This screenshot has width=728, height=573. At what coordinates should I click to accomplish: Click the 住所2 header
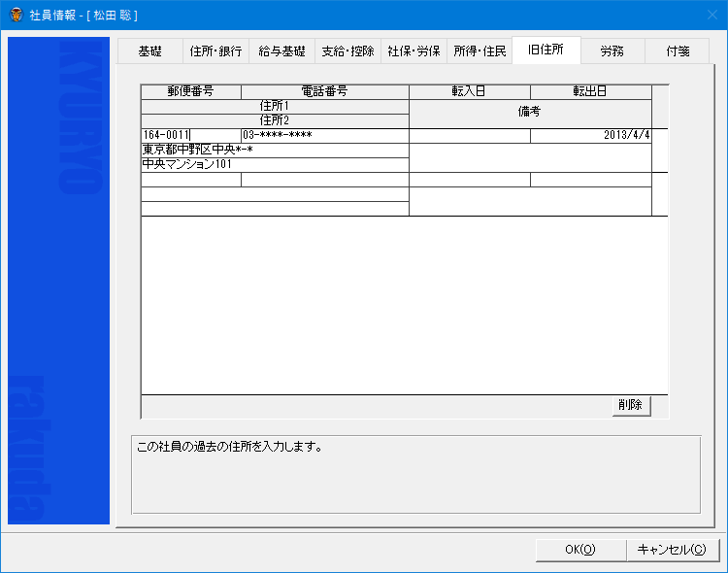pyautogui.click(x=275, y=120)
